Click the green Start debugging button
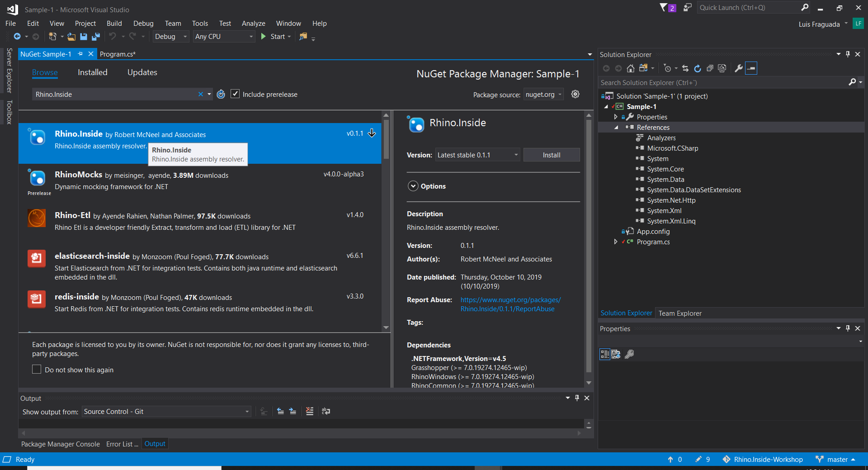Screen dimensions: 868x470 275,37
